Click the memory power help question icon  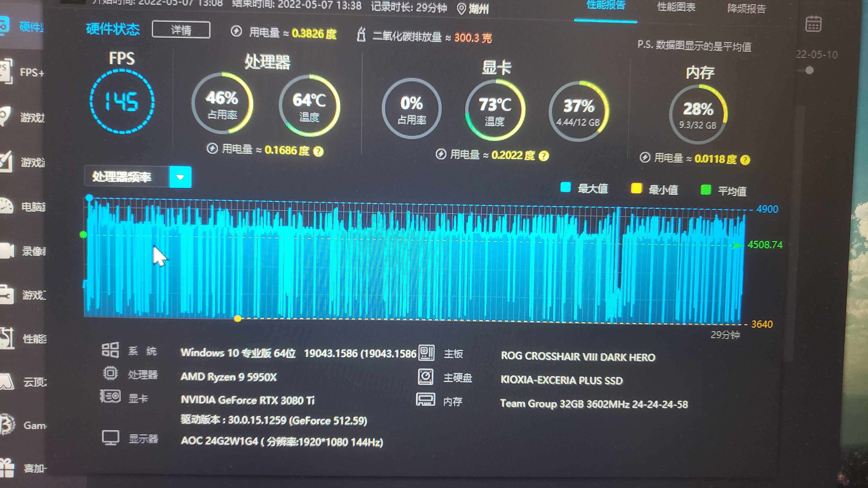click(x=745, y=160)
